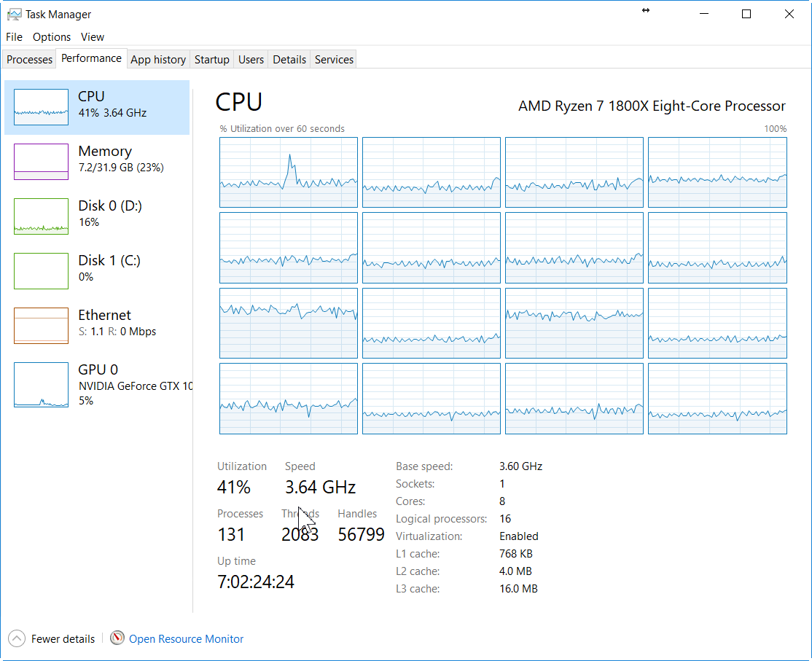Open Disk 1 (C:) performance view
Screen dimensions: 812x661
pos(109,267)
